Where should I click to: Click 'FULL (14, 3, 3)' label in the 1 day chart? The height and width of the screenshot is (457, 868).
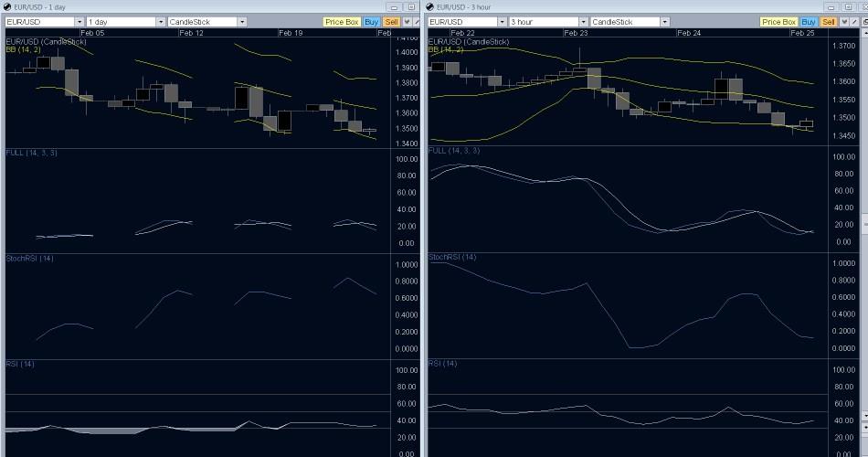[32, 153]
